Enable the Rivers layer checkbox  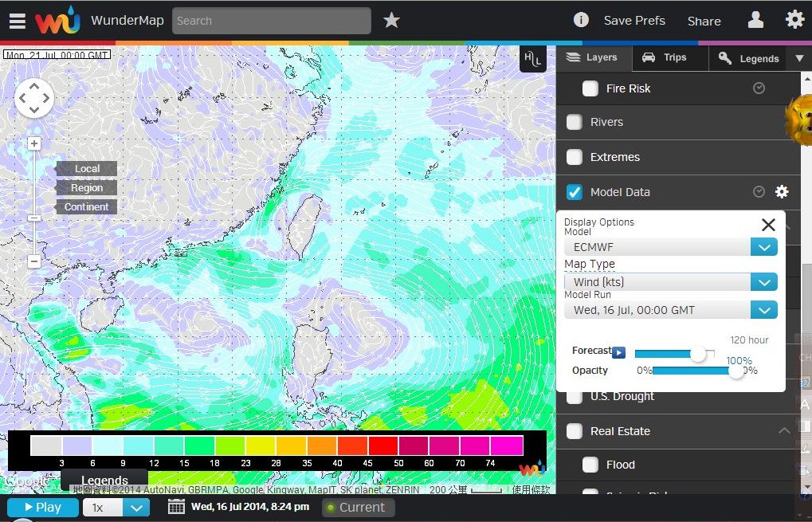pos(574,122)
